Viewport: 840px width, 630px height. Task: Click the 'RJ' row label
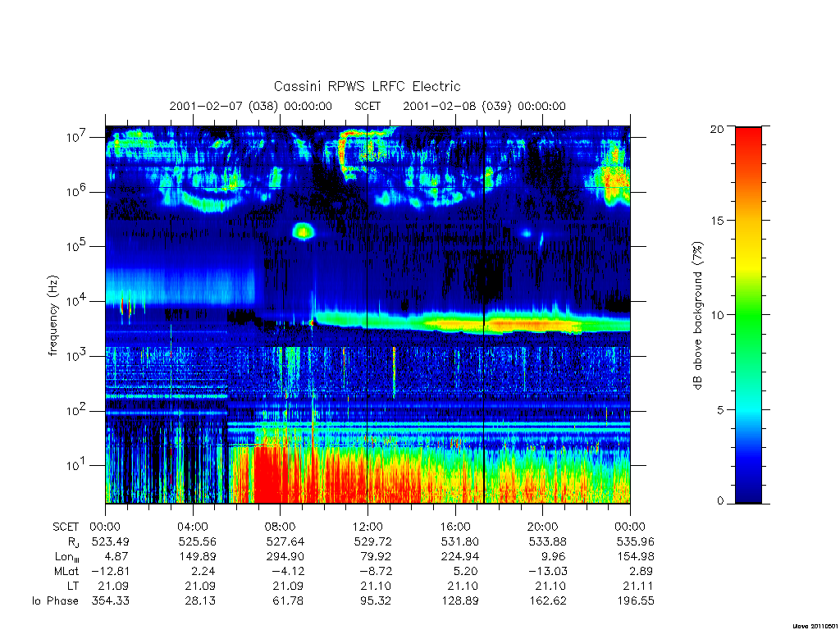click(x=73, y=541)
